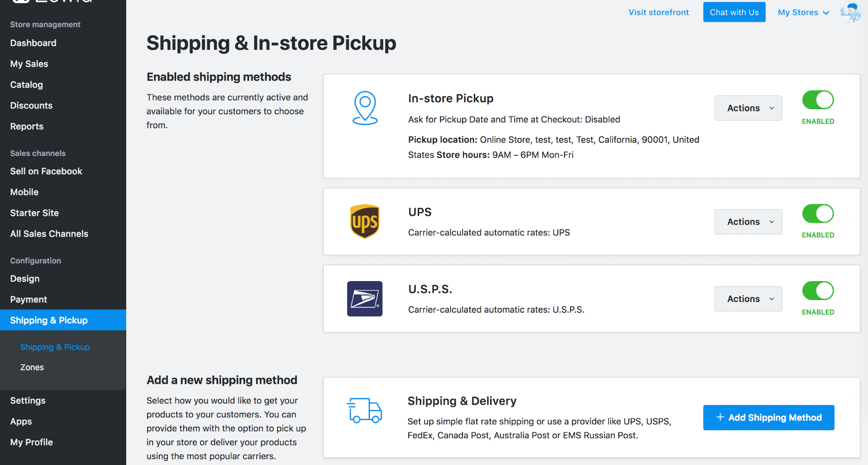Click the UPS shield logo icon
Screen dimensions: 868x465
pos(365,222)
